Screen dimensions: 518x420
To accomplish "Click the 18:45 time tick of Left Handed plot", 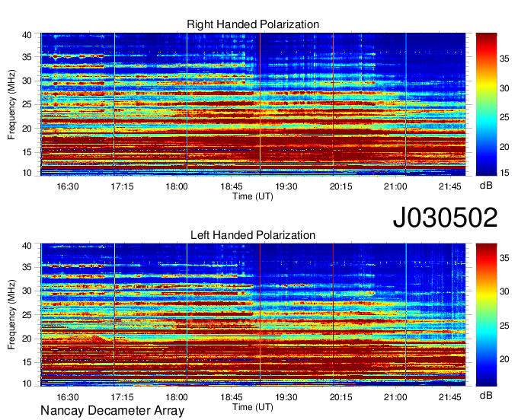I will [x=232, y=397].
